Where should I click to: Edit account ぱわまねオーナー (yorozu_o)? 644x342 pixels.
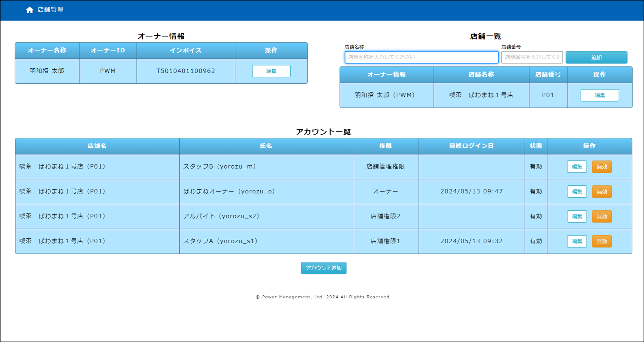pos(577,191)
